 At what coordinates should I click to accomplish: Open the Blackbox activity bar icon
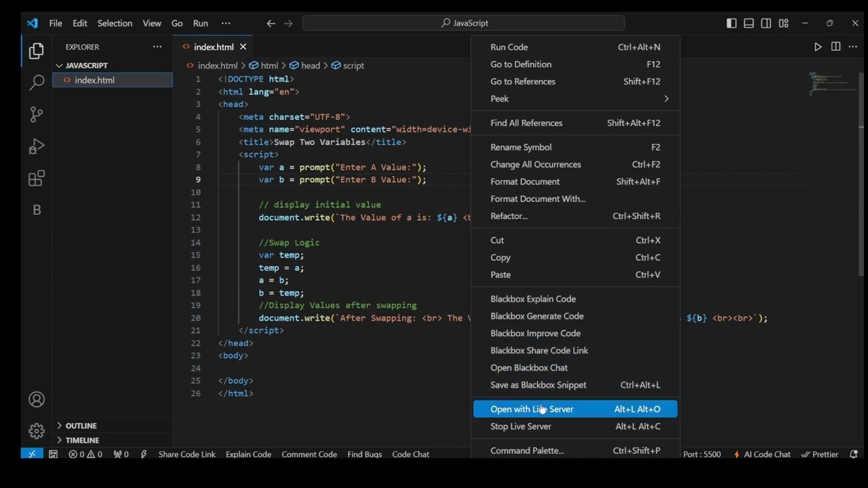pyautogui.click(x=37, y=210)
